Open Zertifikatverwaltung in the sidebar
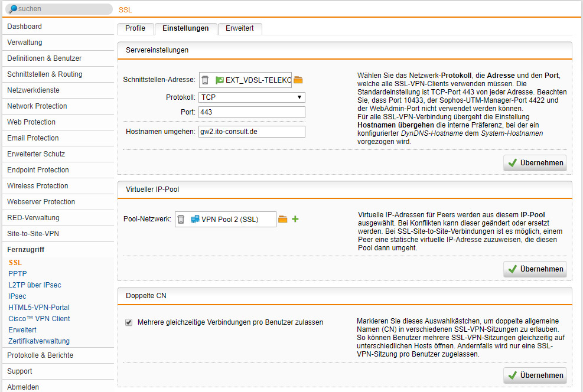 coord(39,341)
